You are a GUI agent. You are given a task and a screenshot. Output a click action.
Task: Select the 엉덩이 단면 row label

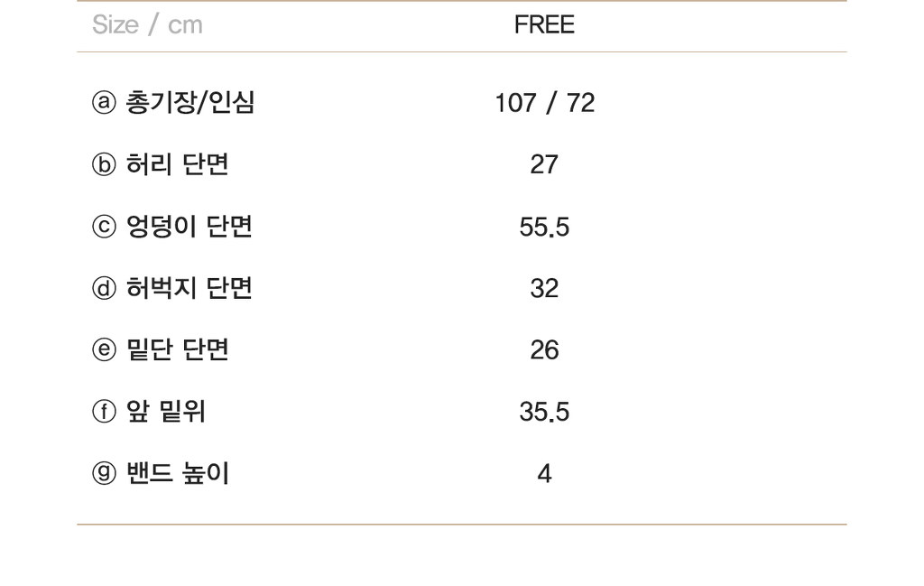[189, 227]
